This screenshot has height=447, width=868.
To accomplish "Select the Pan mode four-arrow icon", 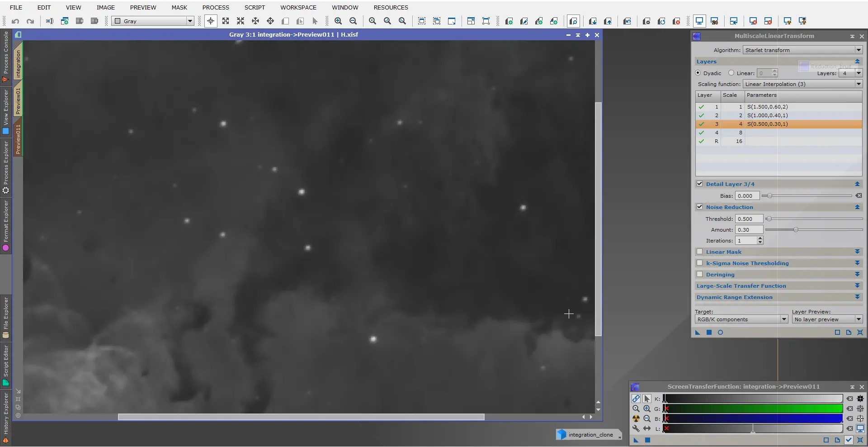I will pyautogui.click(x=270, y=21).
